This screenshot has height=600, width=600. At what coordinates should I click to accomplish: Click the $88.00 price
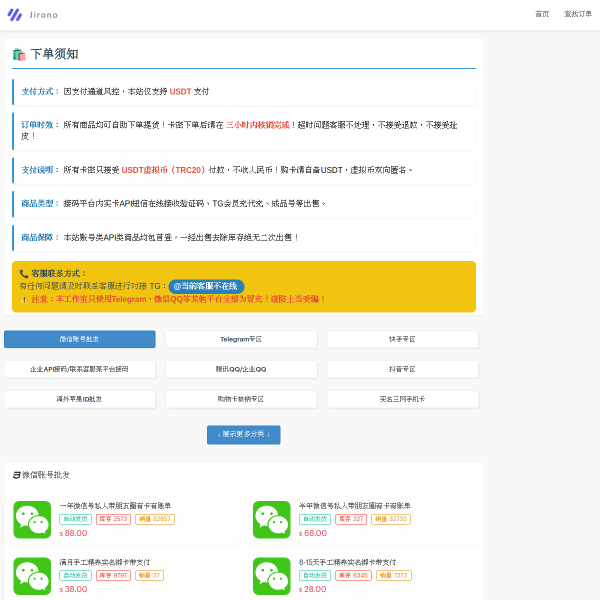(x=73, y=533)
